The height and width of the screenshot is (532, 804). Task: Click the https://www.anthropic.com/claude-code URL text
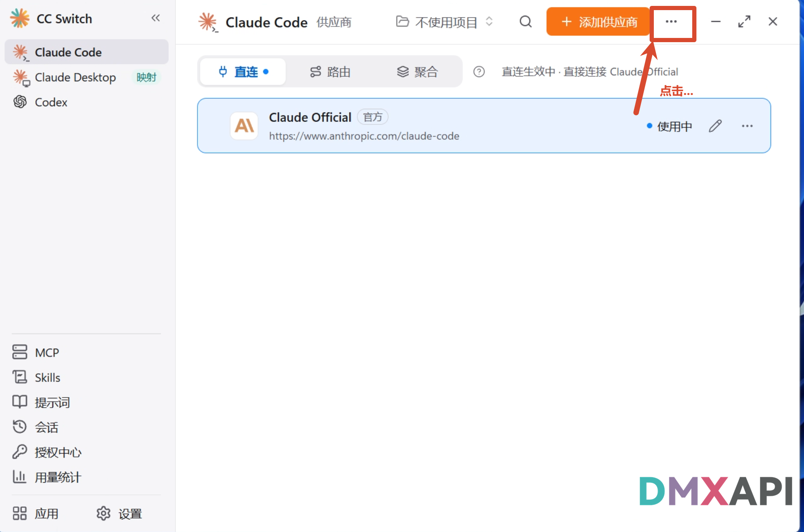click(x=364, y=136)
